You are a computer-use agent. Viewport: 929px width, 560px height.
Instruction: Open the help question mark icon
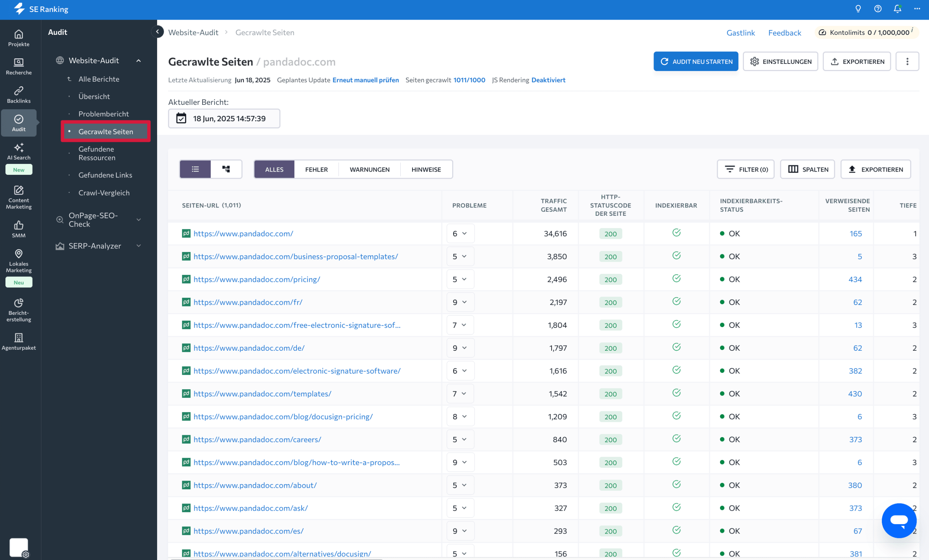[x=878, y=9]
